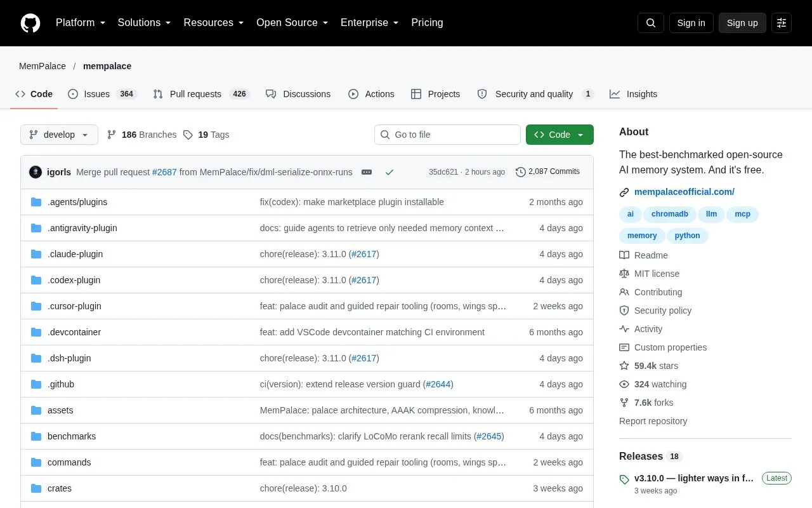Select the chromadb topic tag
Screen dimensions: 812x508
[670, 214]
